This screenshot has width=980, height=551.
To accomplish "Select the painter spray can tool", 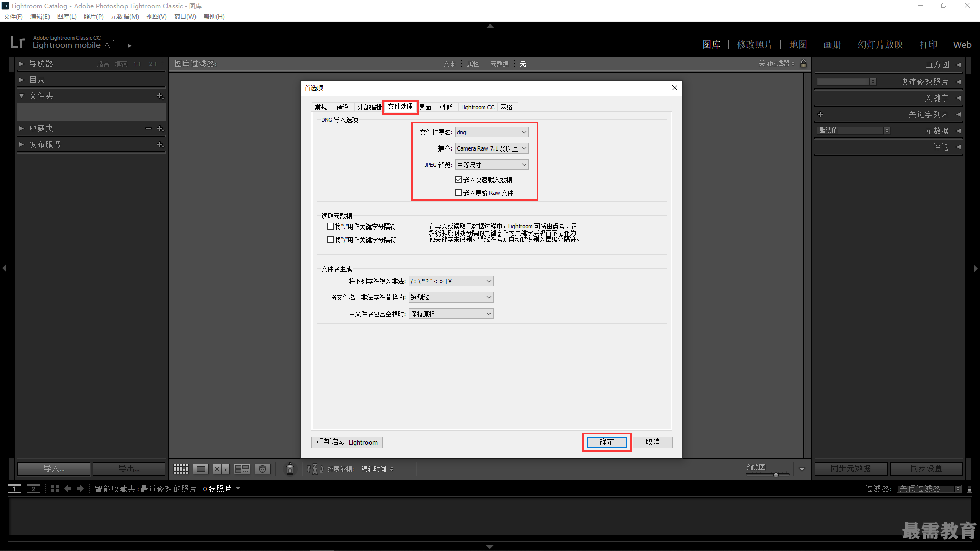I will pos(290,469).
